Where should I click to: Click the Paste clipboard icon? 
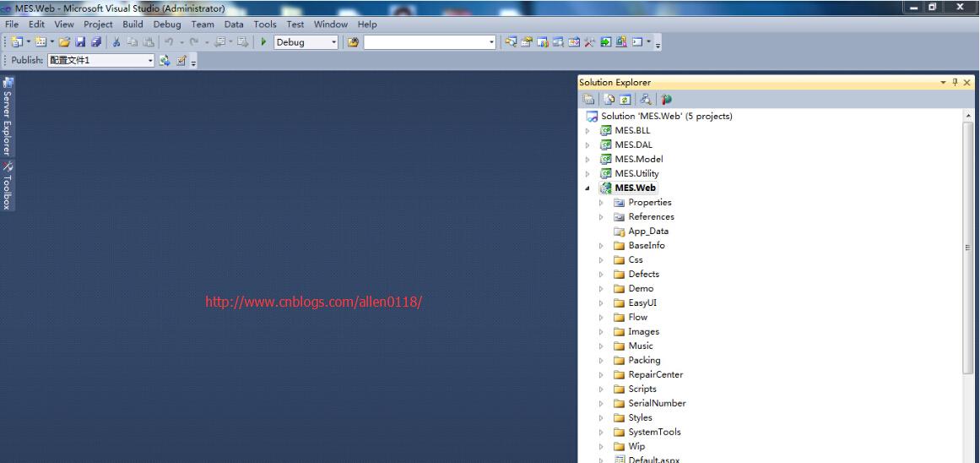(148, 42)
